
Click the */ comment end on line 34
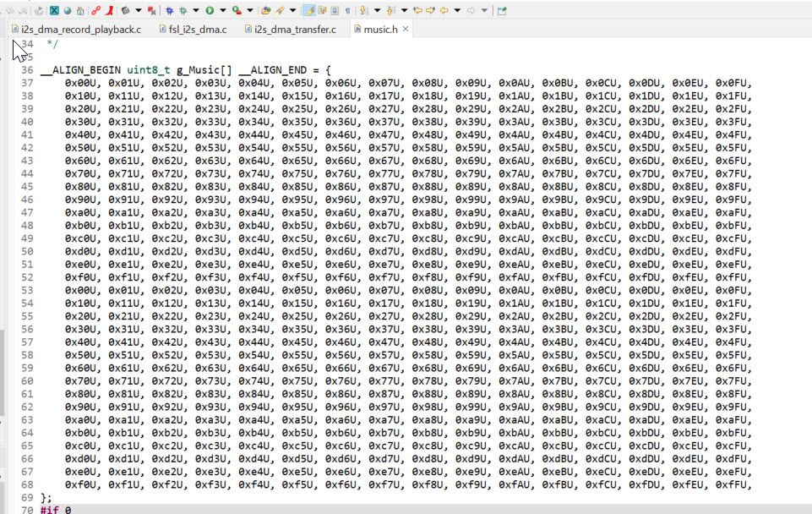52,44
